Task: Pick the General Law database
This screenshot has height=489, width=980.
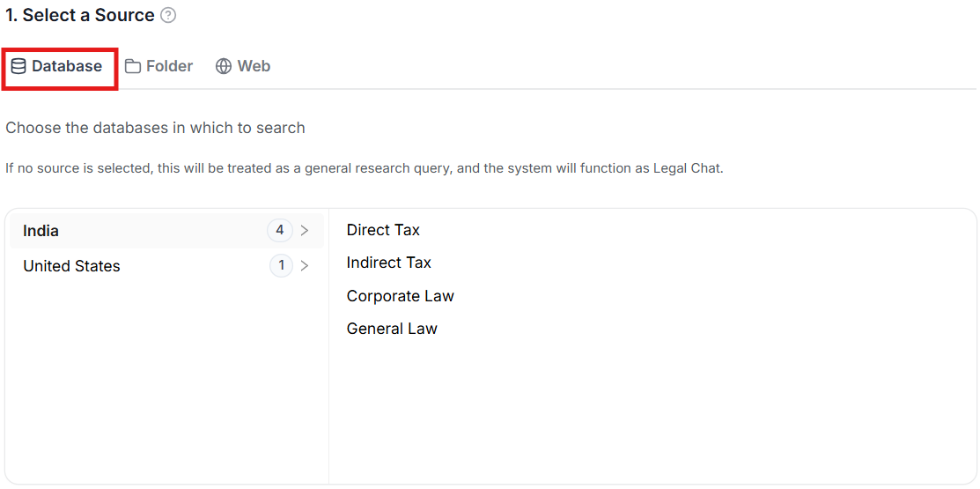Action: tap(392, 329)
